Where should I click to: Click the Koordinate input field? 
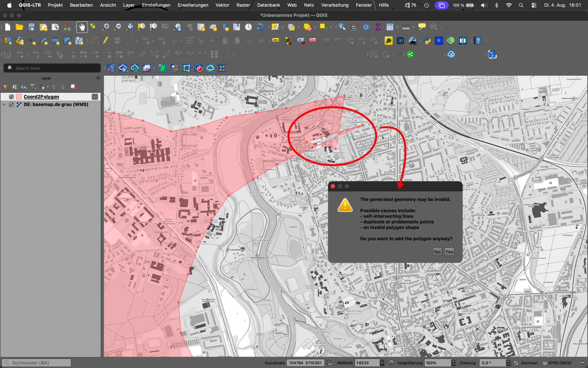point(306,363)
